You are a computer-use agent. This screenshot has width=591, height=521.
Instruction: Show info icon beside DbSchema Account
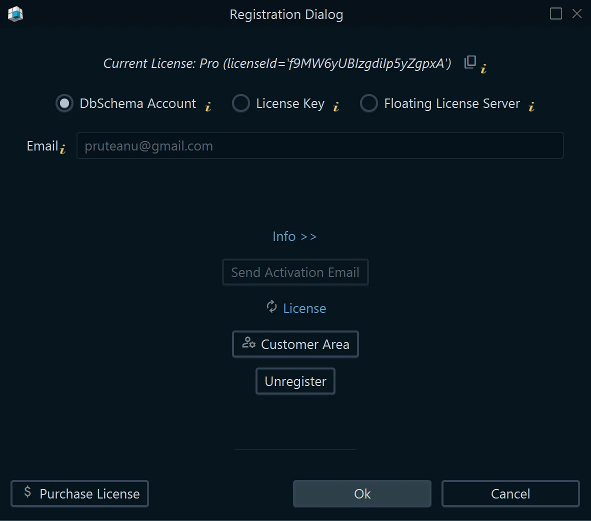pos(208,107)
